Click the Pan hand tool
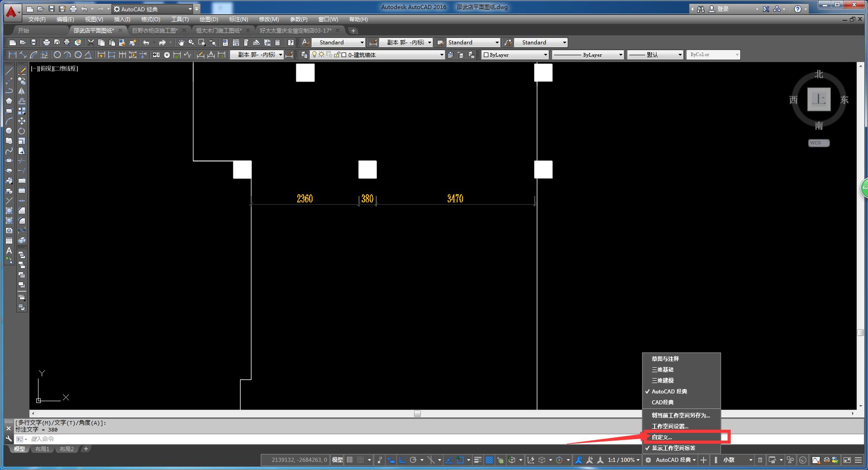Viewport: 868px width, 470px height. click(181, 43)
